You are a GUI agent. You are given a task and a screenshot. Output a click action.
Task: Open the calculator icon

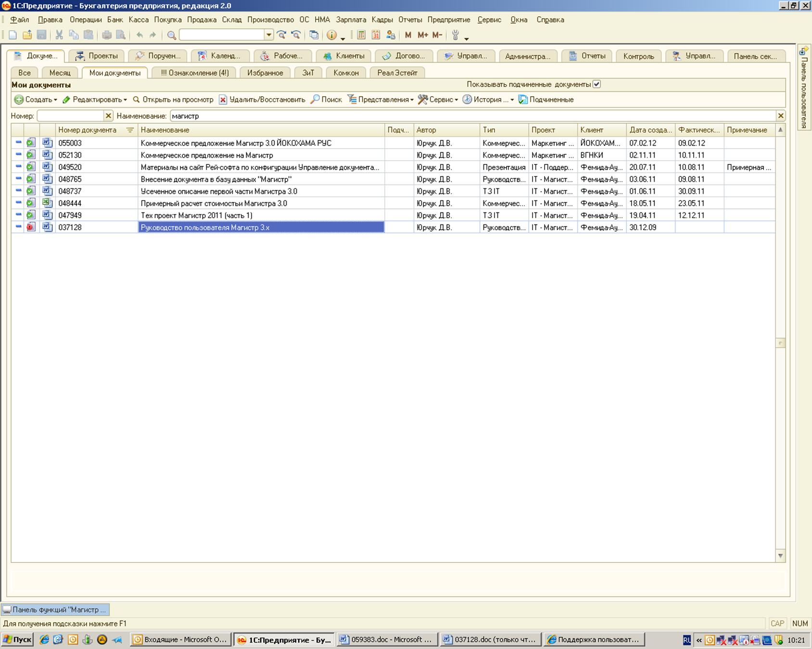361,35
